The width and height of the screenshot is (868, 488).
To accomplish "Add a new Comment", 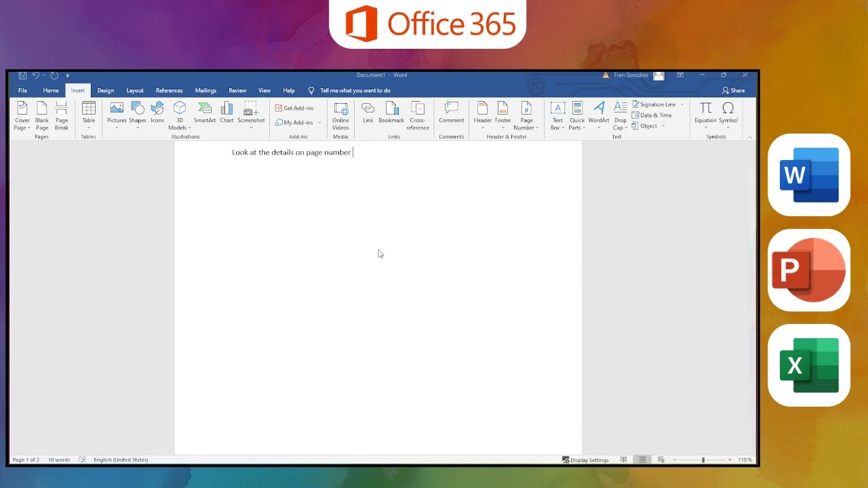I will (x=451, y=113).
